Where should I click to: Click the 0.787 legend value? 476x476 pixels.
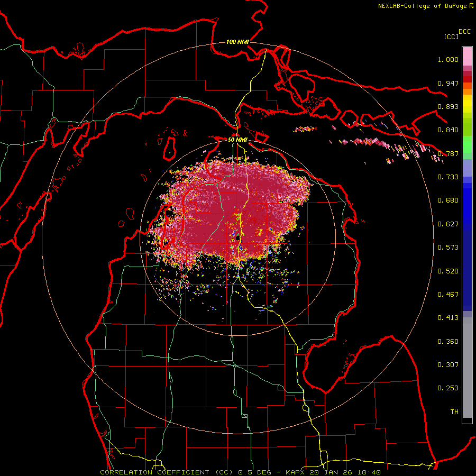pyautogui.click(x=448, y=153)
